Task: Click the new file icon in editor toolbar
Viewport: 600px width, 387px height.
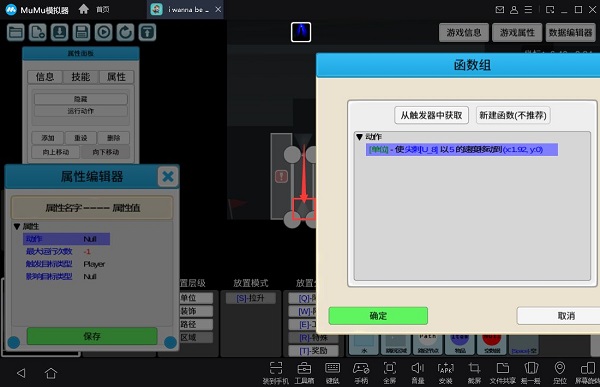Action: (38, 32)
